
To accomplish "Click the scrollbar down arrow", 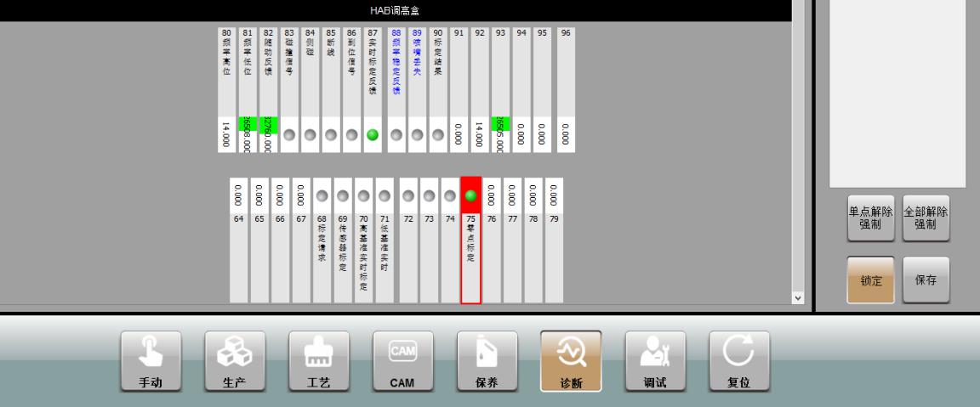I will coord(797,297).
